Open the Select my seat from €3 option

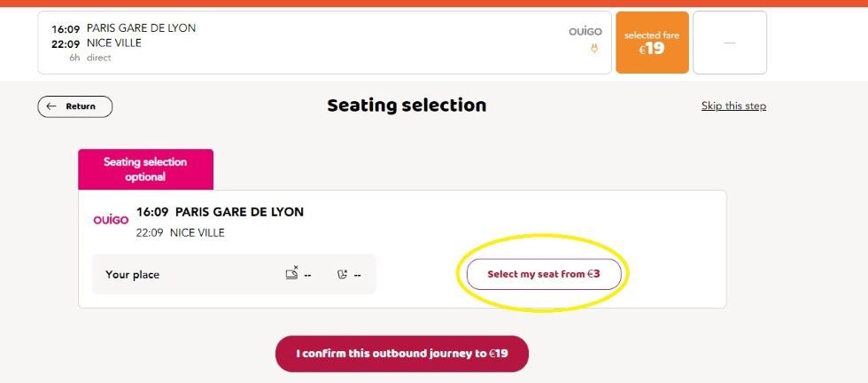(544, 274)
